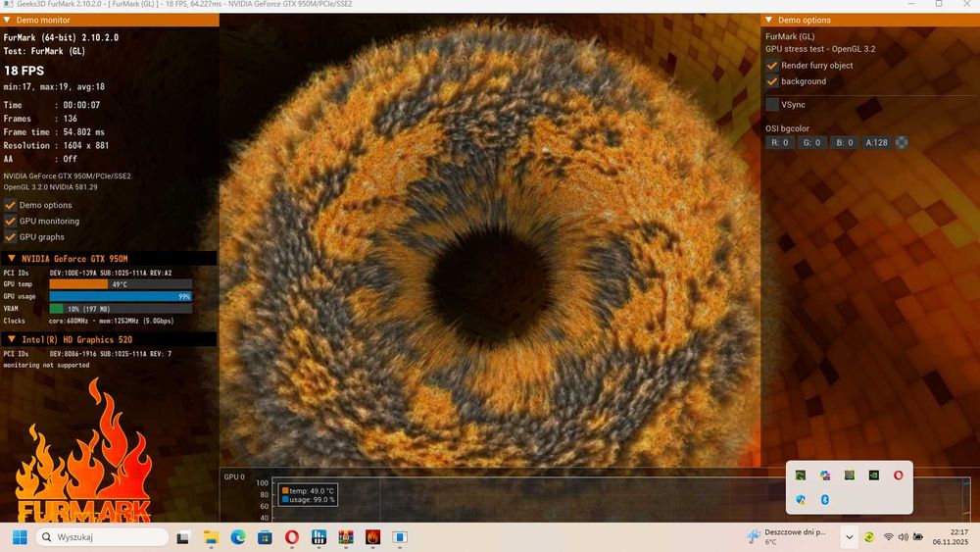This screenshot has width=980, height=552.
Task: Click the FurMark app icon in the title bar
Action: [8, 4]
